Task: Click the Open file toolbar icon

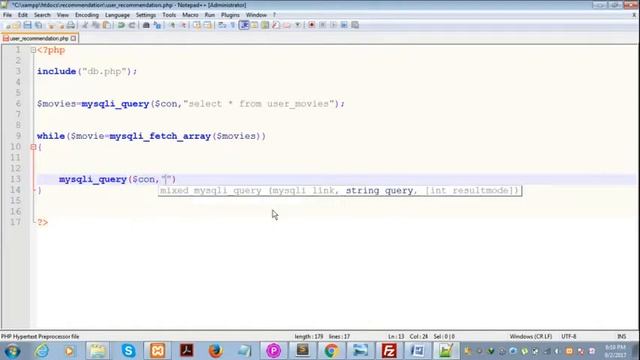Action: (x=17, y=25)
